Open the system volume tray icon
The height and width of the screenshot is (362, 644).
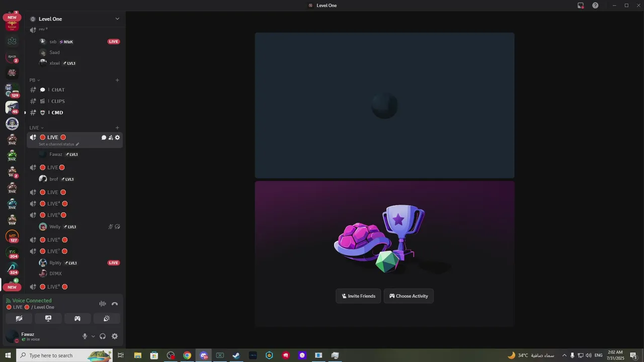(x=589, y=355)
